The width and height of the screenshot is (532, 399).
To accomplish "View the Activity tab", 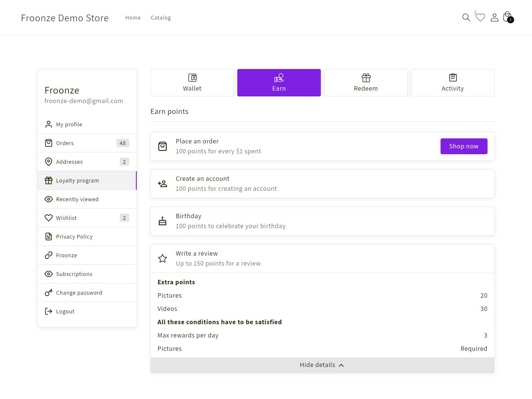I will click(x=453, y=83).
